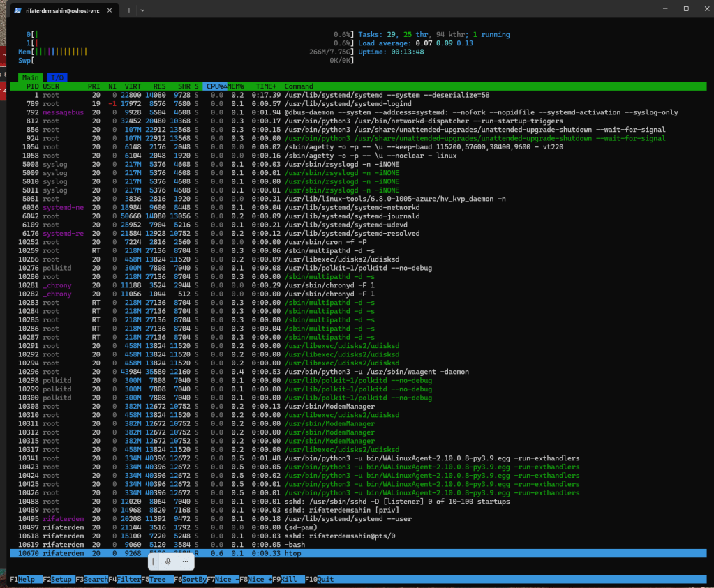Viewport: 714px width, 588px height.
Task: Activate F4 Filter
Action: pyautogui.click(x=125, y=580)
